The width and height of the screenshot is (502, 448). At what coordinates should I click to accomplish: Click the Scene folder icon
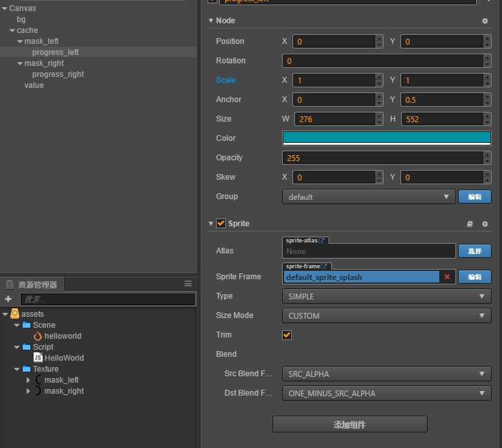27,325
